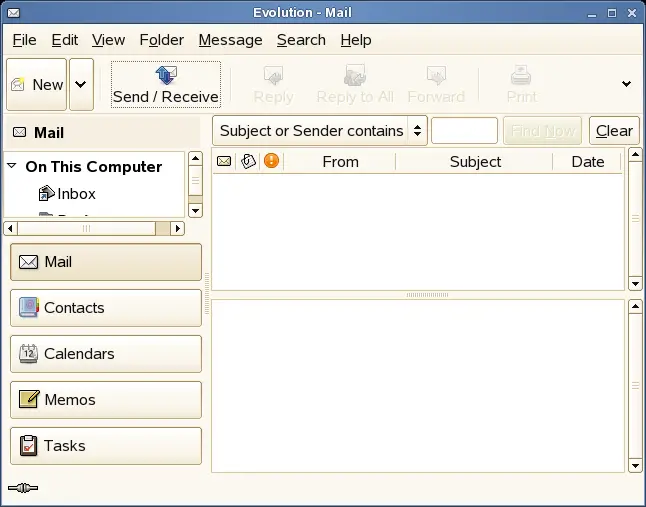Show hidden toolbar items chevron
Image resolution: width=646 pixels, height=507 pixels.
coord(627,85)
